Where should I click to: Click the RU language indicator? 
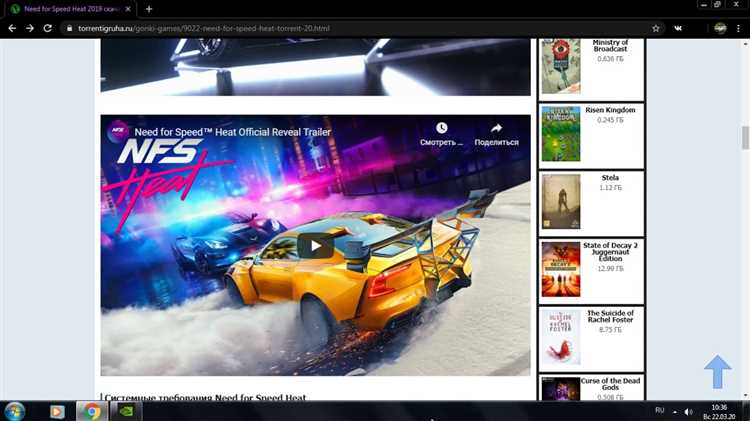[x=660, y=410]
